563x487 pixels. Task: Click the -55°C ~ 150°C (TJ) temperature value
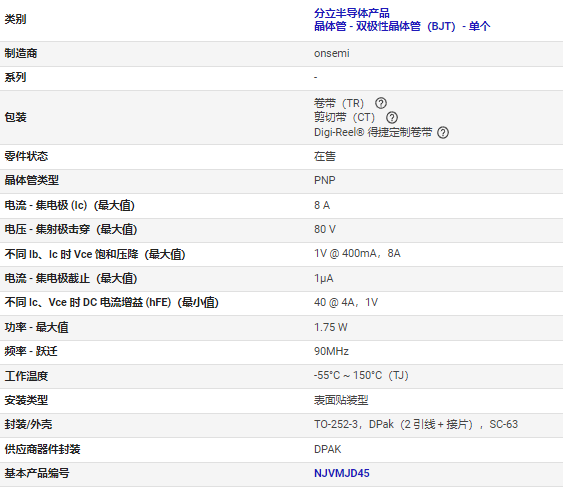[361, 376]
